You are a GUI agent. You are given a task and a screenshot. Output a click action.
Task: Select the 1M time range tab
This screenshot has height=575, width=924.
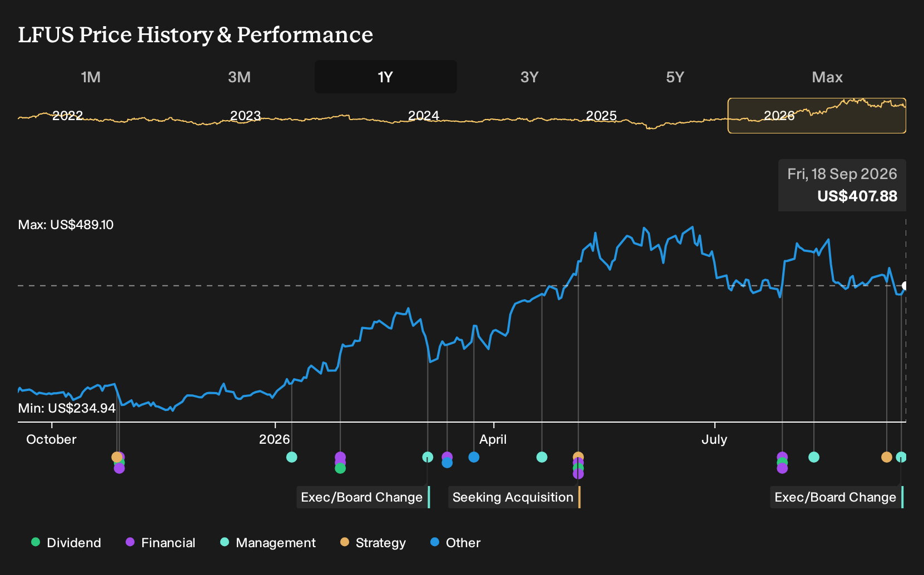coord(91,77)
